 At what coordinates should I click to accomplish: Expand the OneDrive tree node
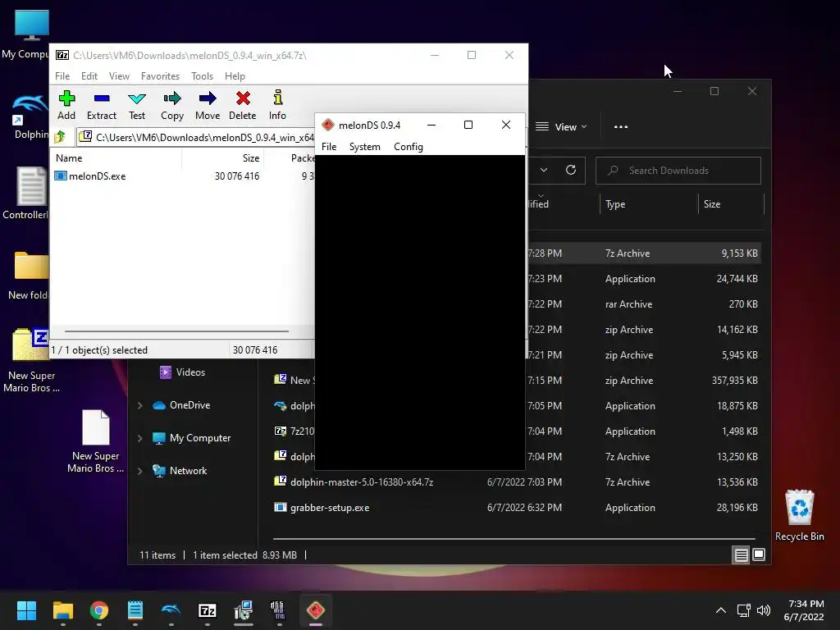point(139,405)
